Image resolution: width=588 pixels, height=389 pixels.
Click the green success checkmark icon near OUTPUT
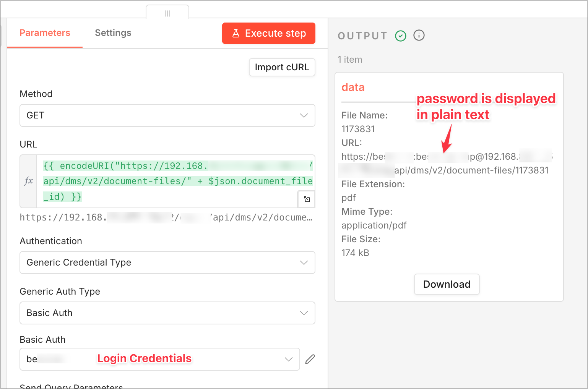click(x=401, y=36)
